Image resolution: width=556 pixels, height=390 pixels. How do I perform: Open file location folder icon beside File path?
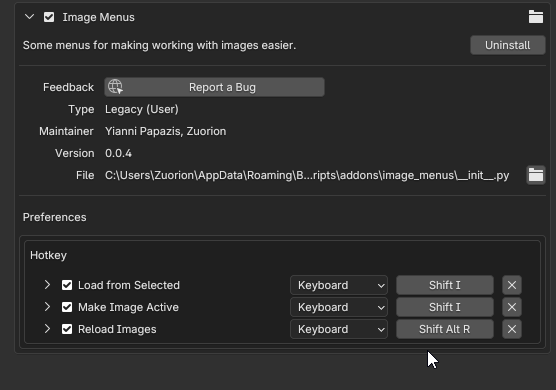tap(536, 175)
